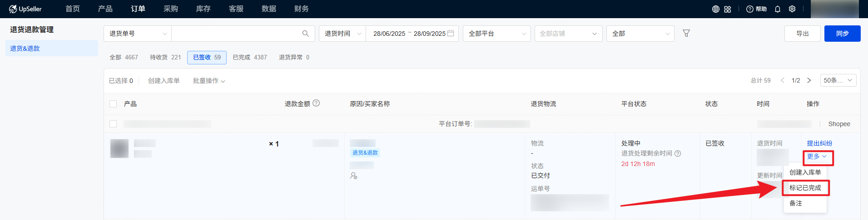Select 标记已完成 from the more menu
The height and width of the screenshot is (220, 868).
[x=805, y=188]
